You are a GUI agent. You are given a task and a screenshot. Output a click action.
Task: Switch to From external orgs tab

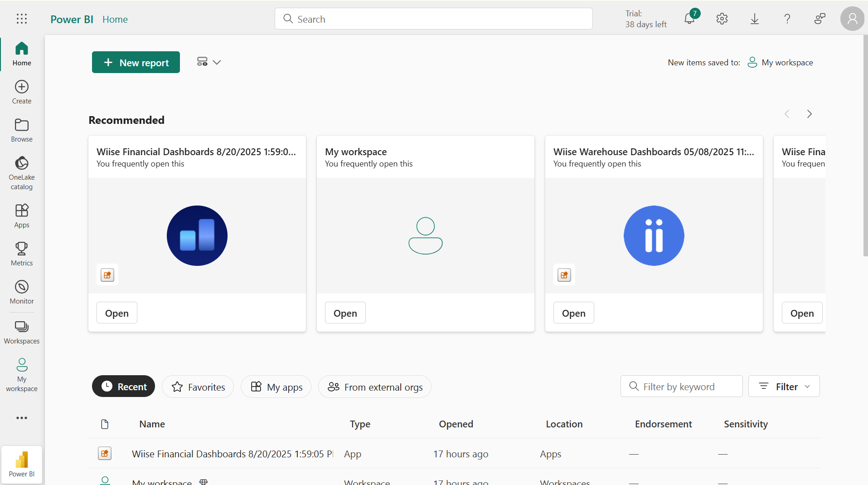pos(375,387)
